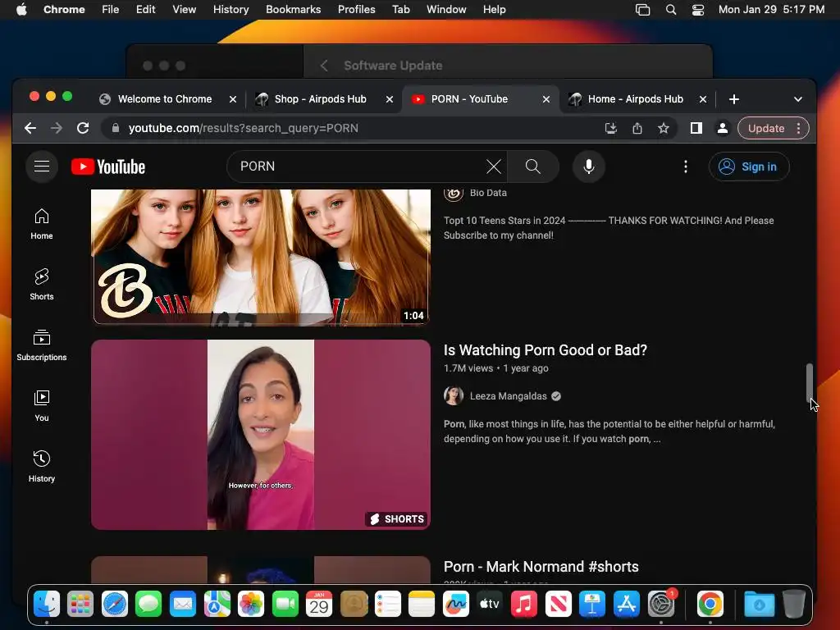Screen dimensions: 840x630
Task: Open Control Center in menu bar
Action: (697, 10)
